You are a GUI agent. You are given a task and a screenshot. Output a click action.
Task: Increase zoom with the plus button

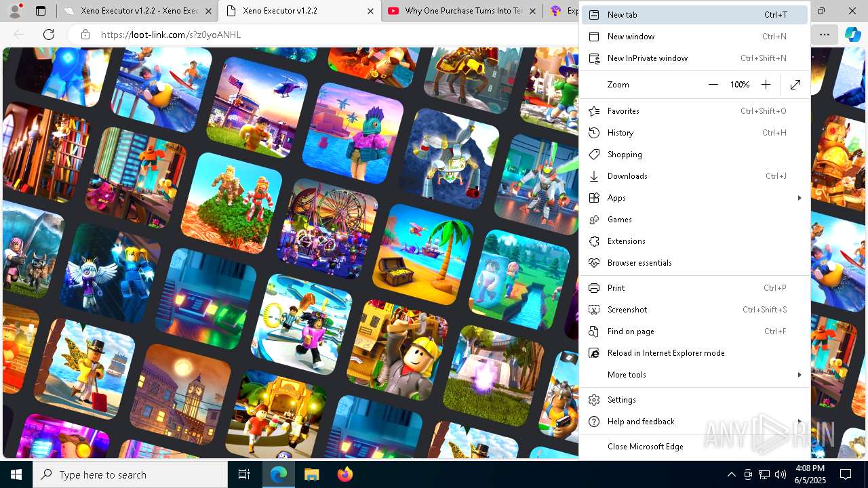tap(766, 85)
